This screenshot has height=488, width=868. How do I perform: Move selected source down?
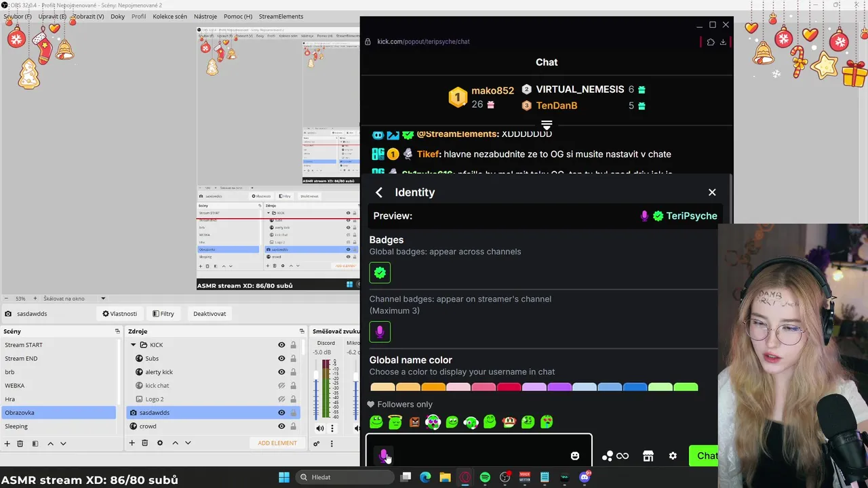coord(188,443)
